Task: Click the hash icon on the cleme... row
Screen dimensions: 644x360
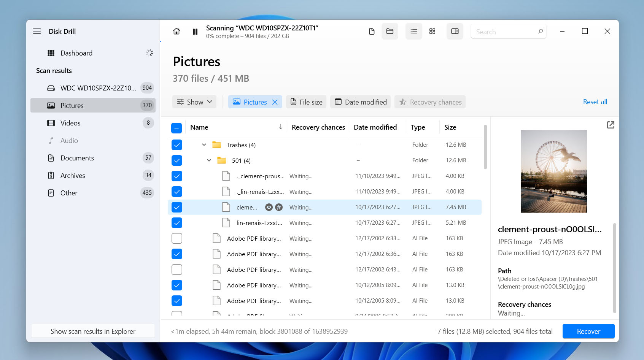Action: click(279, 207)
